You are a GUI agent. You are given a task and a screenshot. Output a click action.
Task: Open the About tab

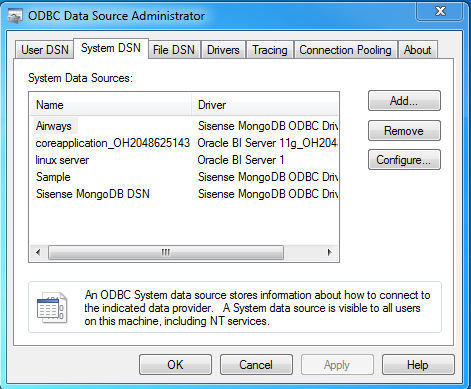click(417, 50)
